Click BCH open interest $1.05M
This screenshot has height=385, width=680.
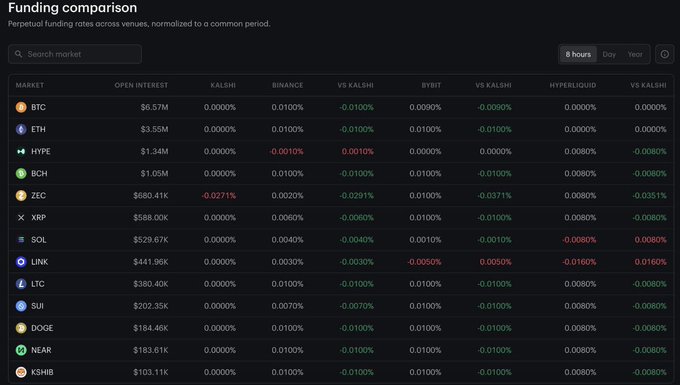(x=154, y=173)
